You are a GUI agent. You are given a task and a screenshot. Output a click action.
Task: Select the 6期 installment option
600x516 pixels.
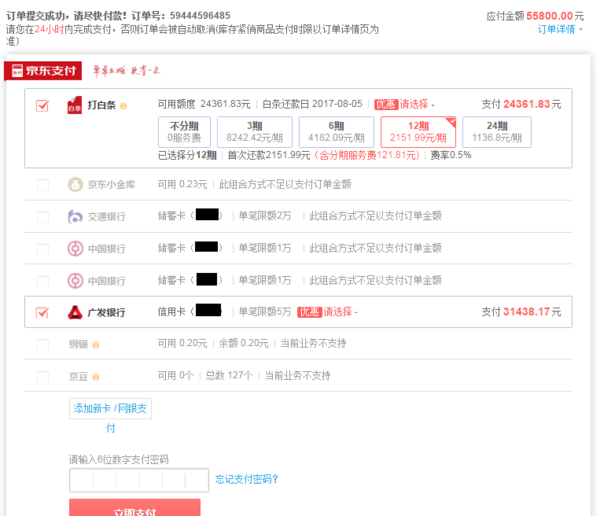pos(336,132)
